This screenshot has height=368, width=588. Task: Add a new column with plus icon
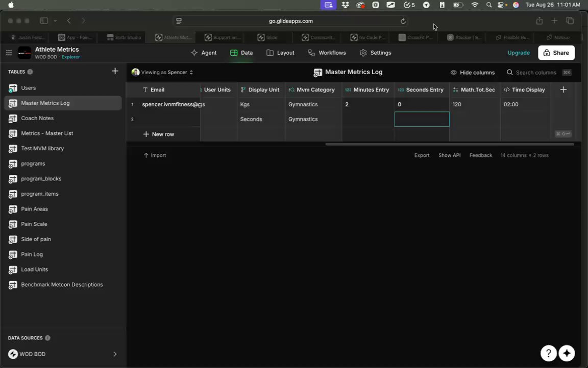tap(563, 89)
